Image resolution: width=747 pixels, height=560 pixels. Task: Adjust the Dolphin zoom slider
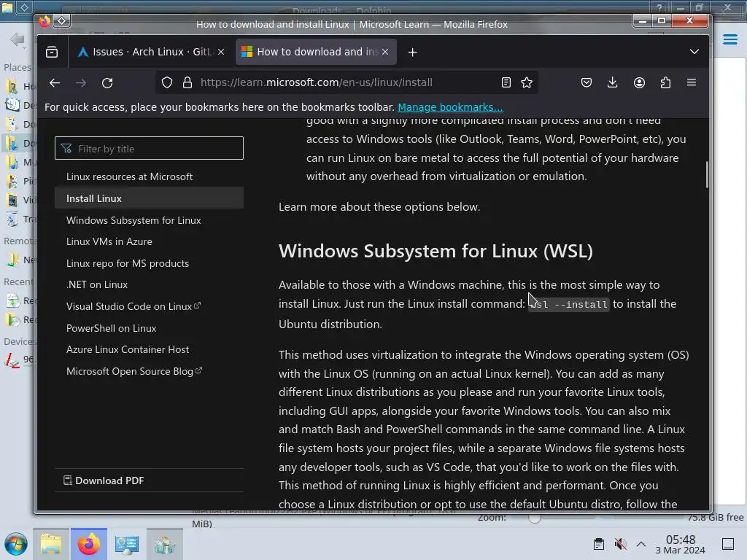535,518
